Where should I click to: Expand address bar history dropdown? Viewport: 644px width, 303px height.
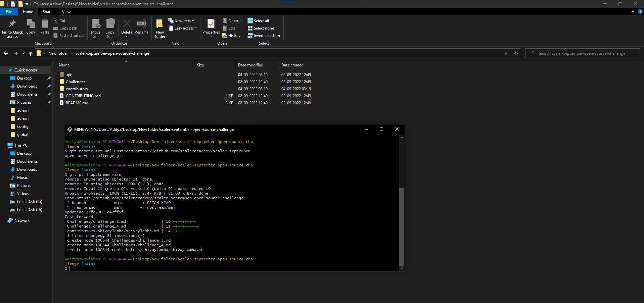(506, 53)
